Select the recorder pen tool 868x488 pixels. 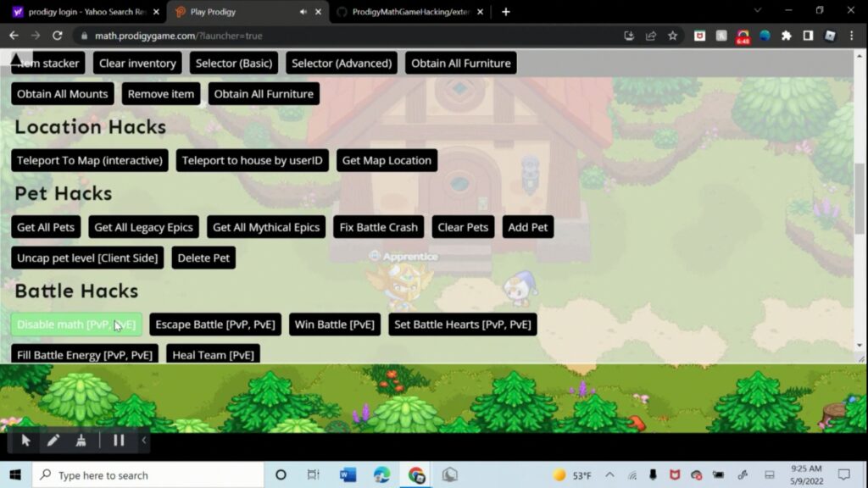coord(53,441)
